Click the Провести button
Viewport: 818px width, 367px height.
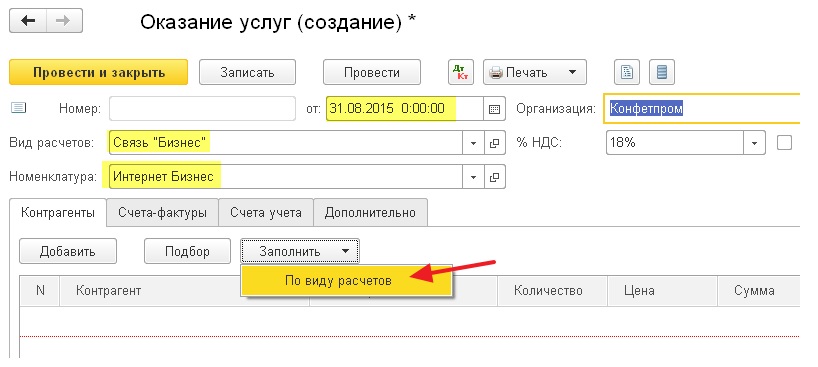coord(371,72)
